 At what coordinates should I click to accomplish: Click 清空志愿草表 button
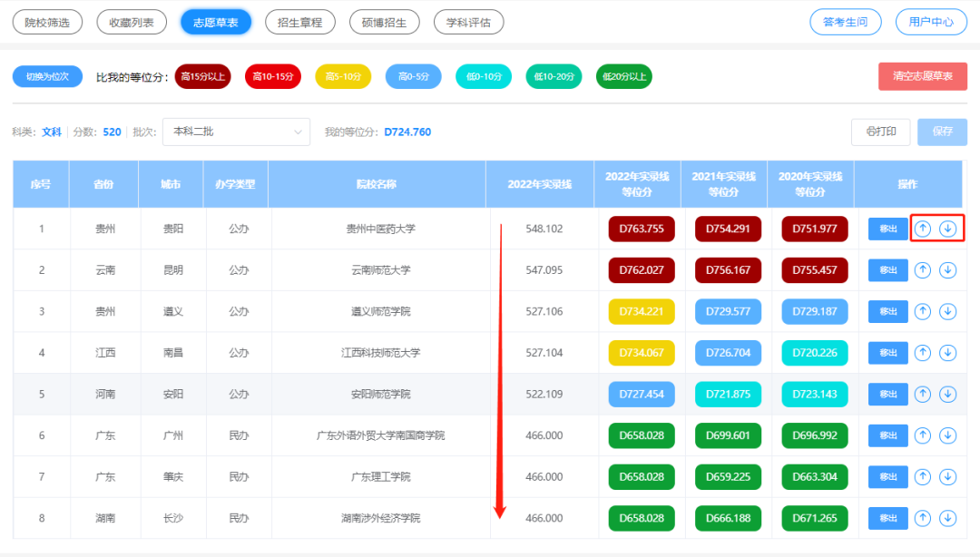[x=923, y=76]
